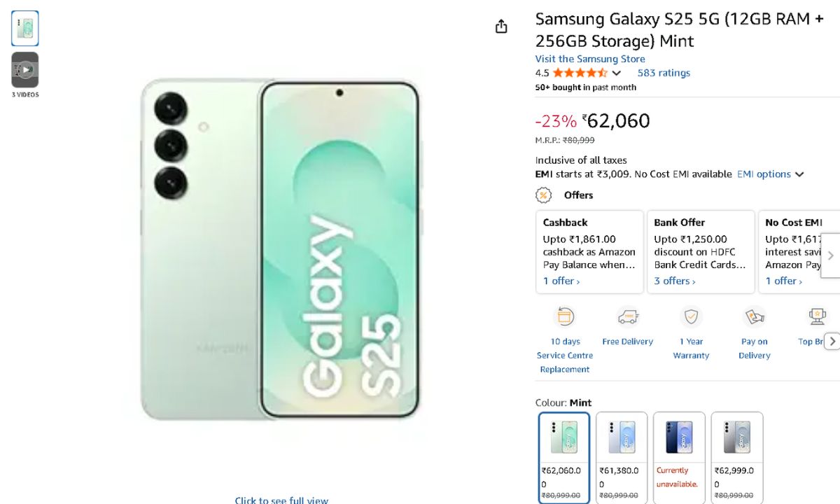The height and width of the screenshot is (504, 840).
Task: Click the share icon above product image
Action: (501, 27)
